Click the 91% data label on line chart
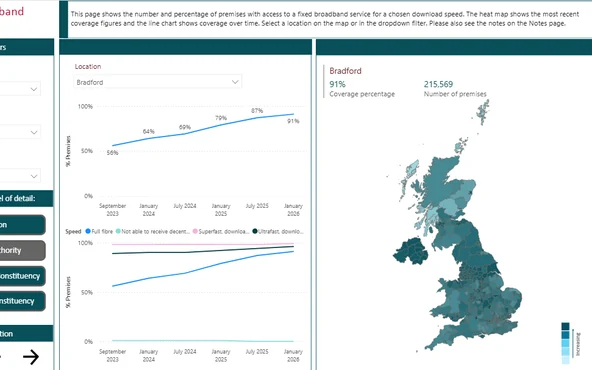The width and height of the screenshot is (592, 370). (x=293, y=121)
